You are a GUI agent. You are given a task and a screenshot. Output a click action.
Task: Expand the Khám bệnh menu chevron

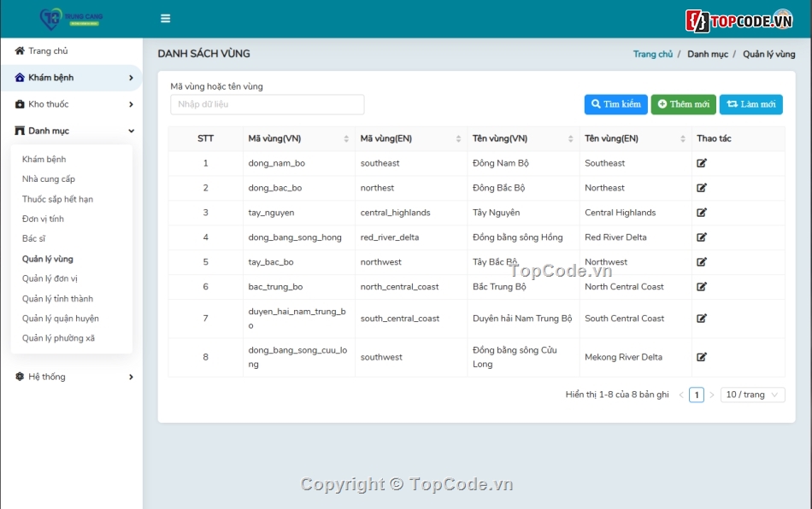click(x=131, y=78)
